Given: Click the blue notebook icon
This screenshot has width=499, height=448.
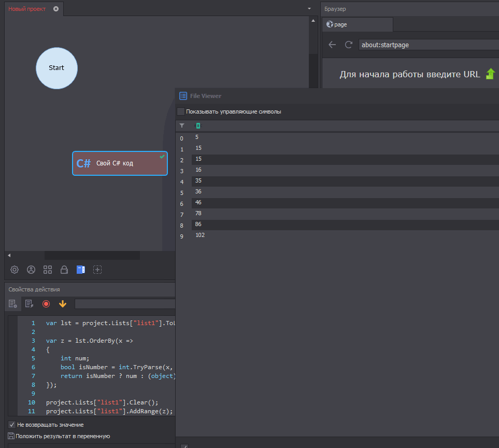Looking at the screenshot, I should click(80, 270).
